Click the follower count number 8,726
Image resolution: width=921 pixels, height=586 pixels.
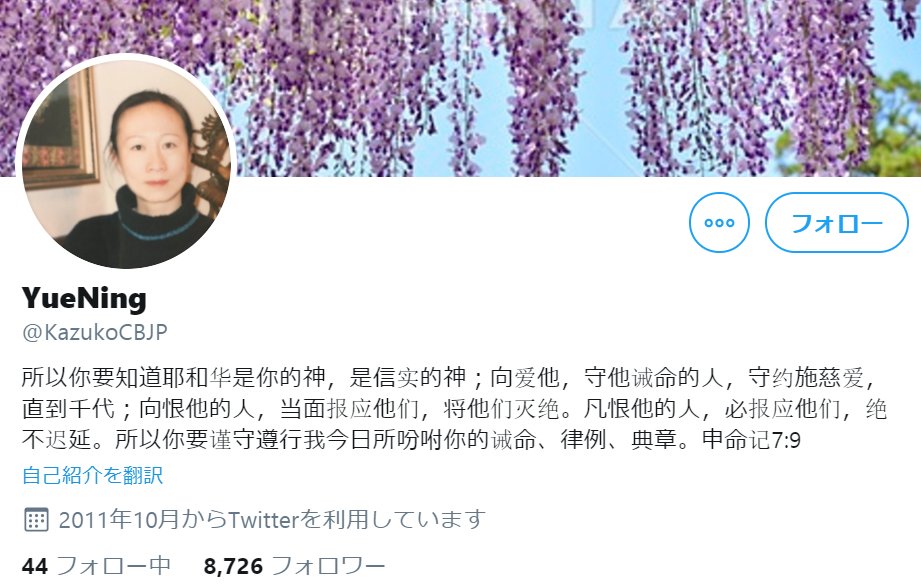[233, 567]
